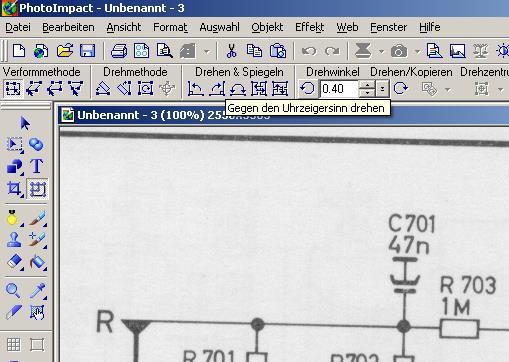Click the Drehwinkel value field 0.40
The image size is (509, 362).
point(339,89)
